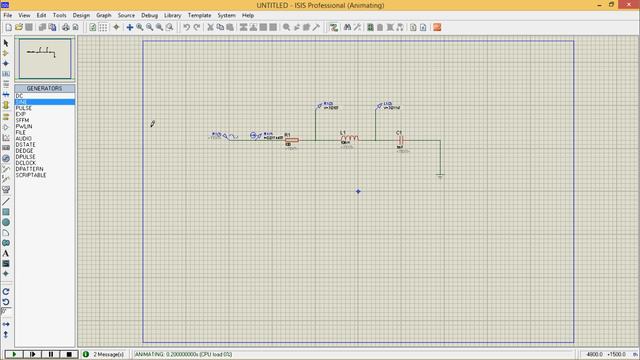640x360 pixels.
Task: Click the first zoom magnifier (zoom in)
Action: (x=140, y=27)
